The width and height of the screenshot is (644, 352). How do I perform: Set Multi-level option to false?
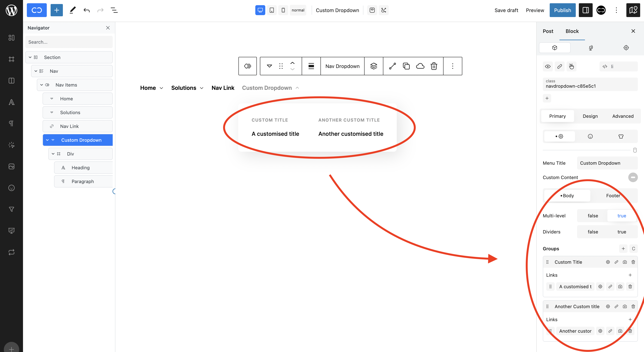[x=592, y=216]
